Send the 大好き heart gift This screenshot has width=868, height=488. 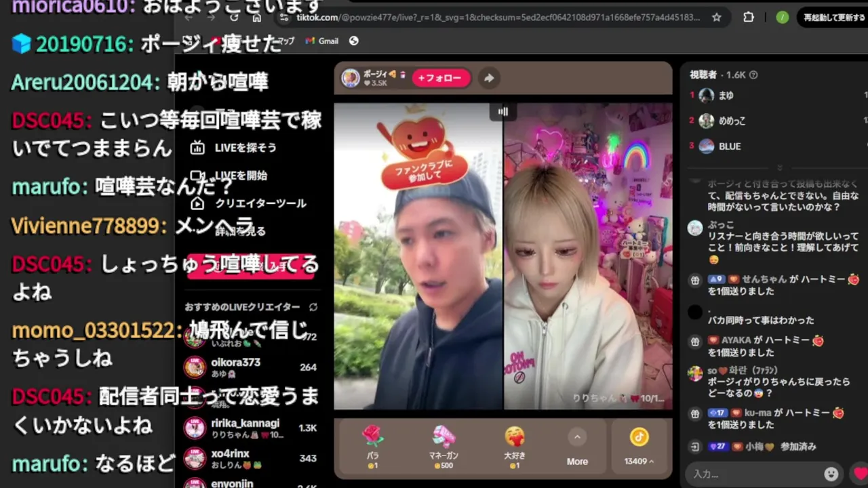(515, 447)
